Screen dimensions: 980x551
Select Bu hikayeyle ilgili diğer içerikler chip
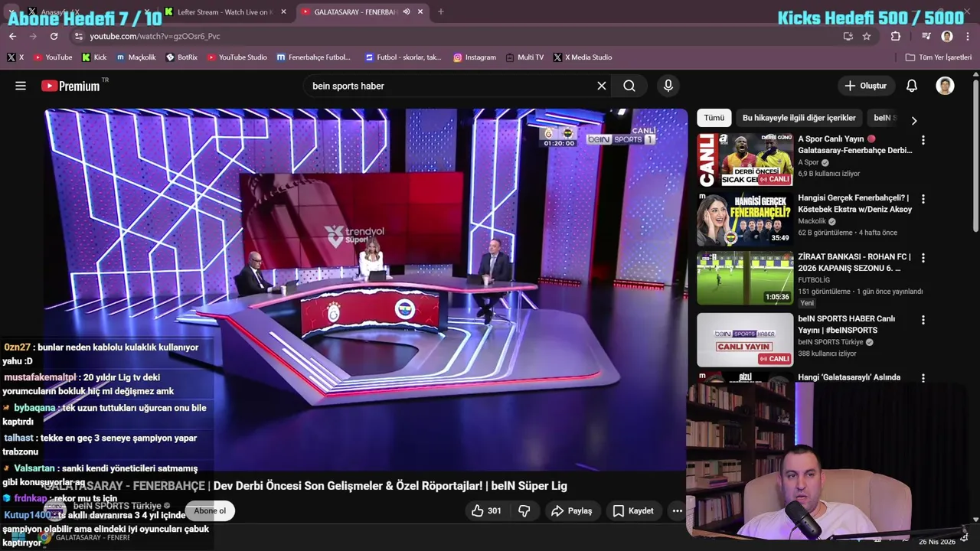tap(799, 118)
